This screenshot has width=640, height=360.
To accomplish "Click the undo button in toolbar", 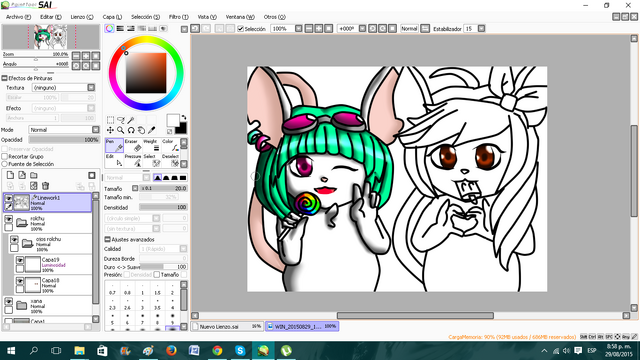I will [195, 29].
